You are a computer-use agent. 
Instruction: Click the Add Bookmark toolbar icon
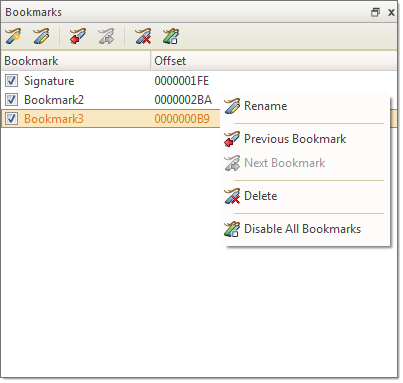[13, 36]
